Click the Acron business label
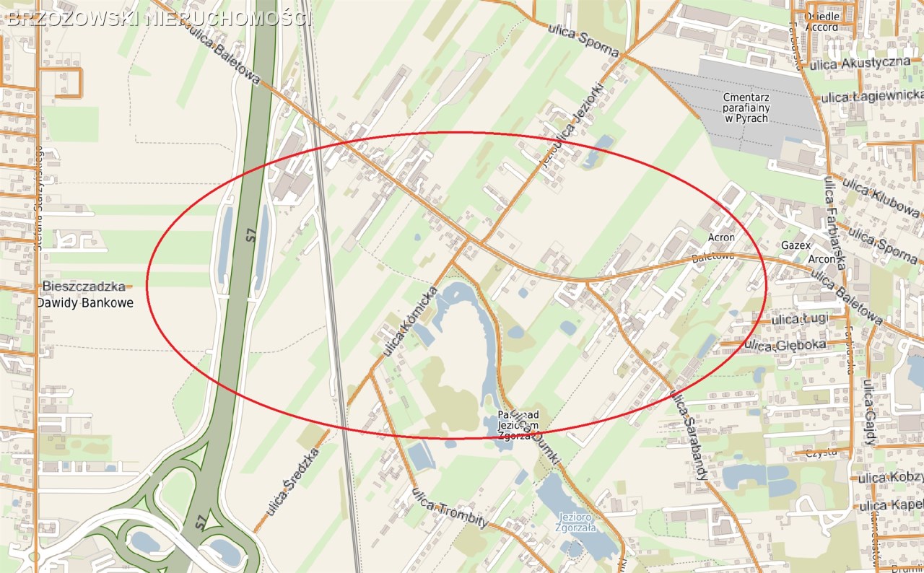The image size is (924, 573). 721,237
